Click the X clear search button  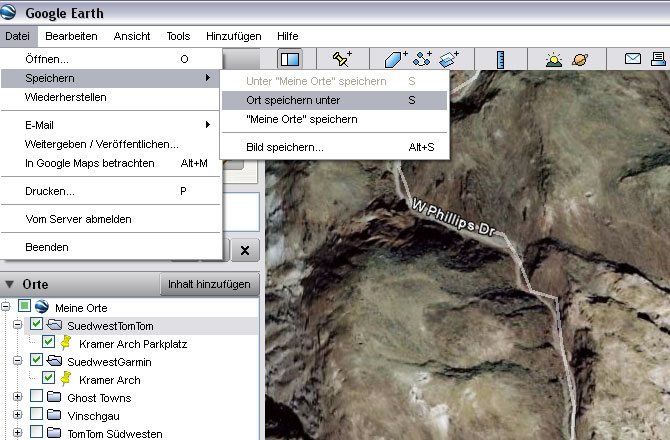245,250
